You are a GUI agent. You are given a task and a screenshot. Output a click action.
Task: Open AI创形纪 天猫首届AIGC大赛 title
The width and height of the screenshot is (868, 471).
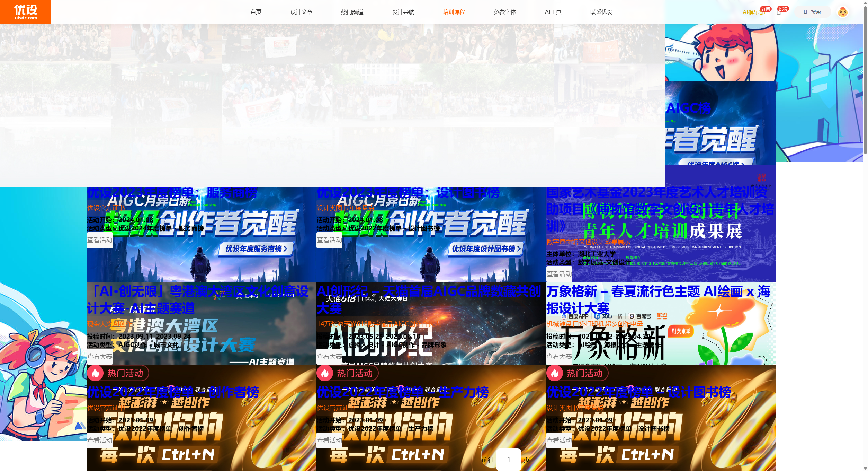coord(429,300)
